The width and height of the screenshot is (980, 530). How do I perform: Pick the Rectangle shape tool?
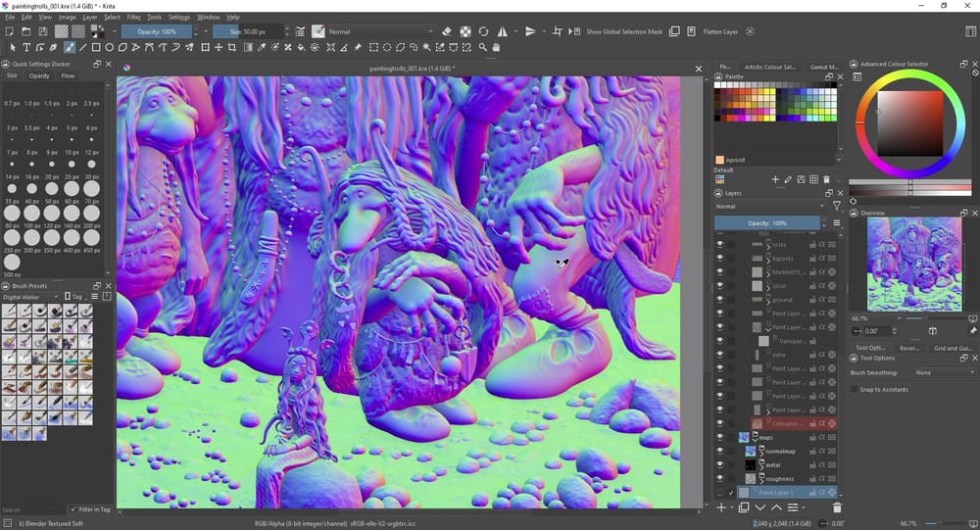point(96,47)
